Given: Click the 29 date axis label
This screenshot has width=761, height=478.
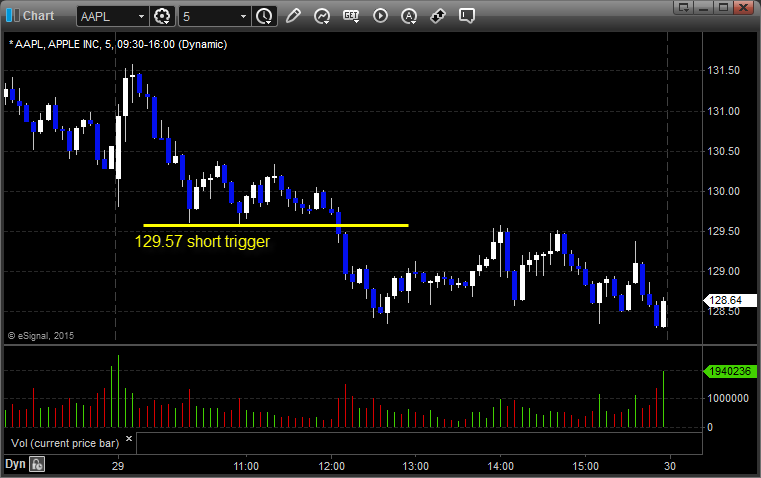Looking at the screenshot, I should click(118, 466).
